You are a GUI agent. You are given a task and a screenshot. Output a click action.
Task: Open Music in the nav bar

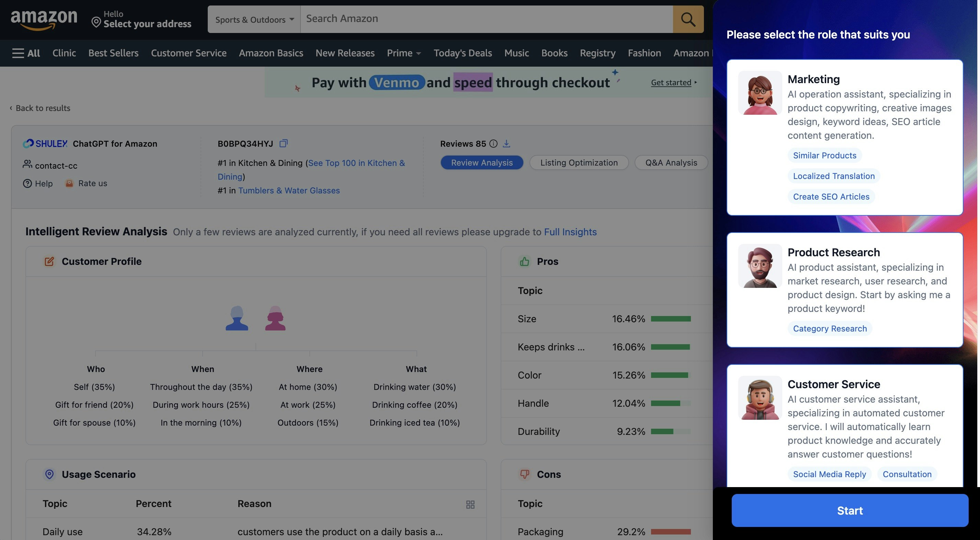coord(517,53)
